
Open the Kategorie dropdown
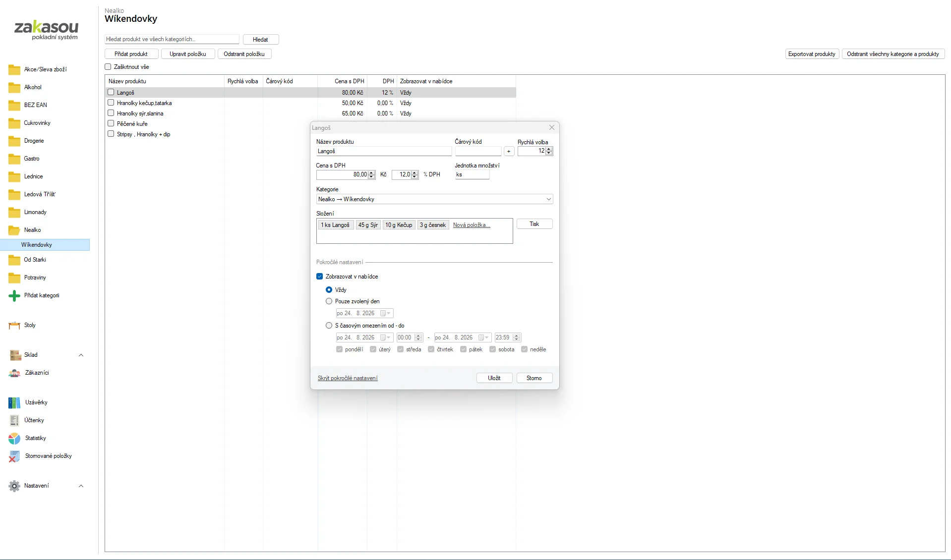point(434,199)
